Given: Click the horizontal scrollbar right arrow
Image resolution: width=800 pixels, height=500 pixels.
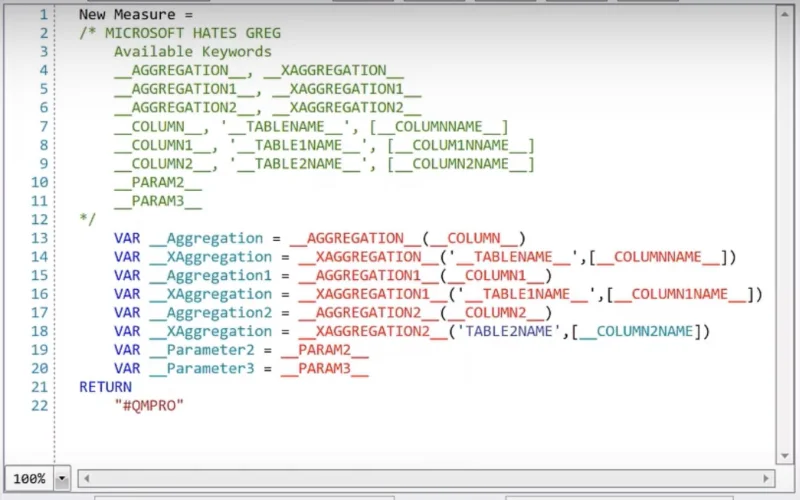Looking at the screenshot, I should 766,479.
